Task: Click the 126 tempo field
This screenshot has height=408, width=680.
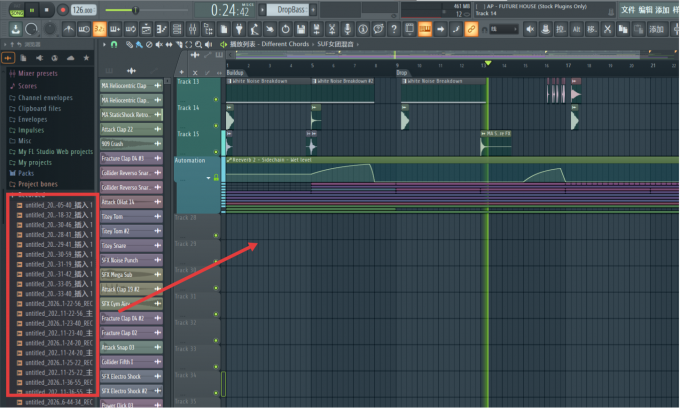Action: coord(83,10)
